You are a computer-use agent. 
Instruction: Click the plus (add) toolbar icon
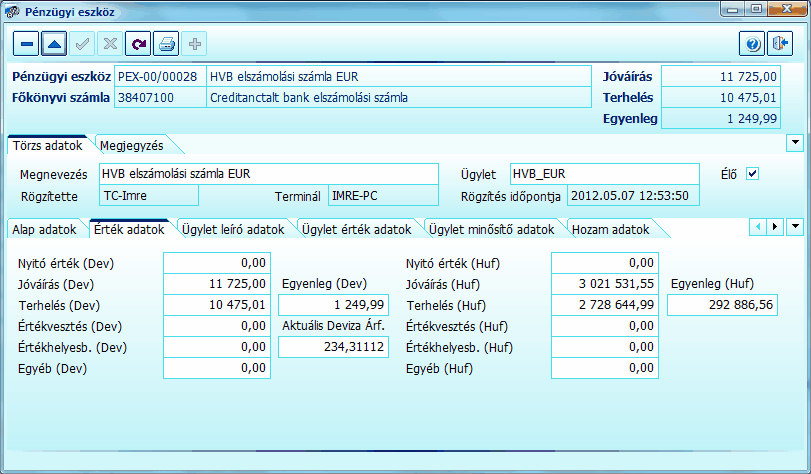click(194, 44)
